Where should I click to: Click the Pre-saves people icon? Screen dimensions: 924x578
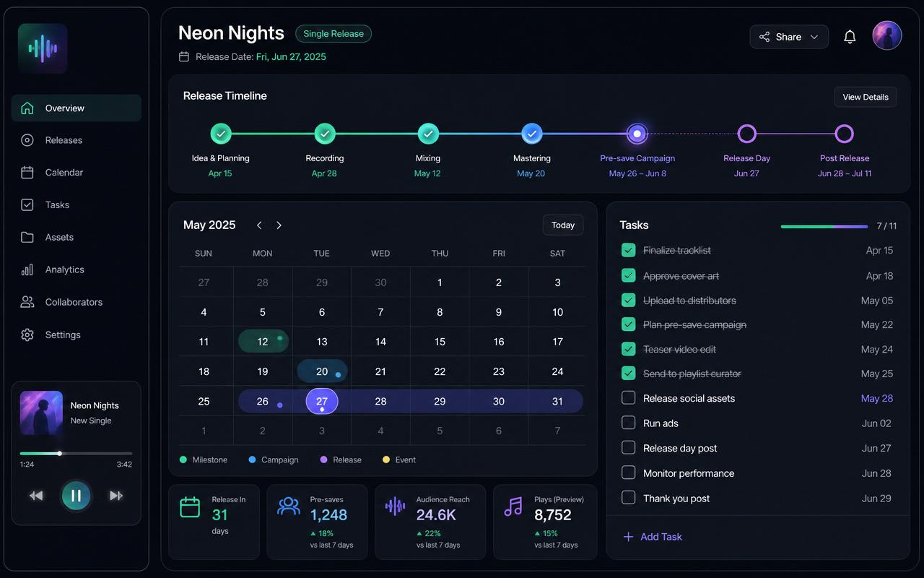pyautogui.click(x=289, y=506)
